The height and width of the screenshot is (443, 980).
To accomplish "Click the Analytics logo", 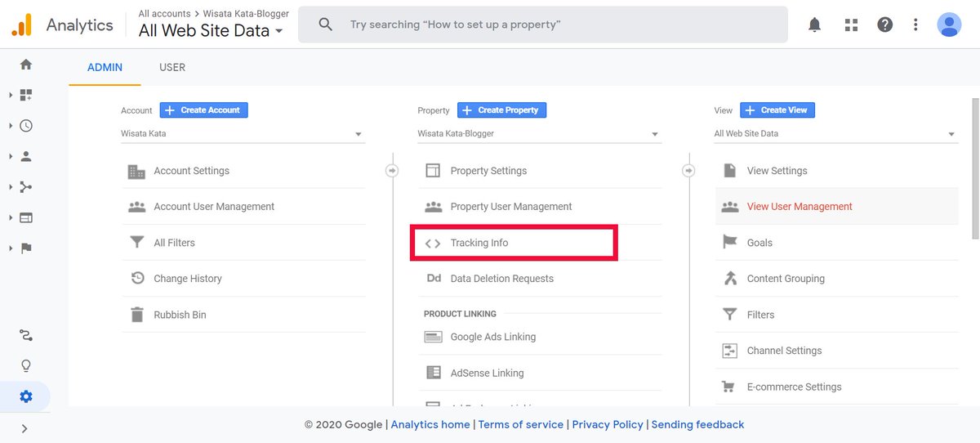I will point(21,25).
